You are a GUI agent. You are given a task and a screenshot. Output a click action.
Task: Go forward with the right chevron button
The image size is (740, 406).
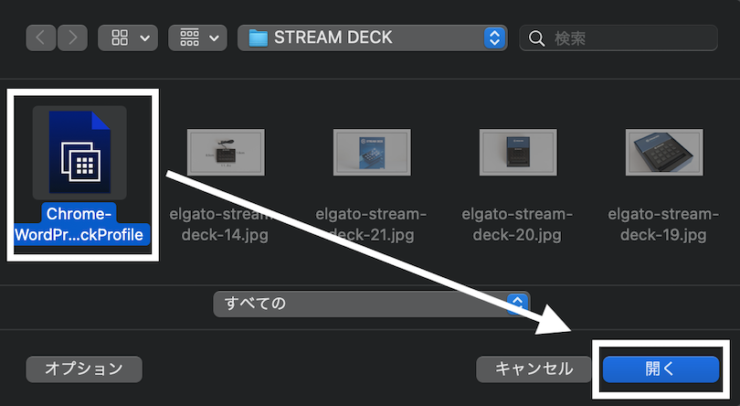click(72, 38)
